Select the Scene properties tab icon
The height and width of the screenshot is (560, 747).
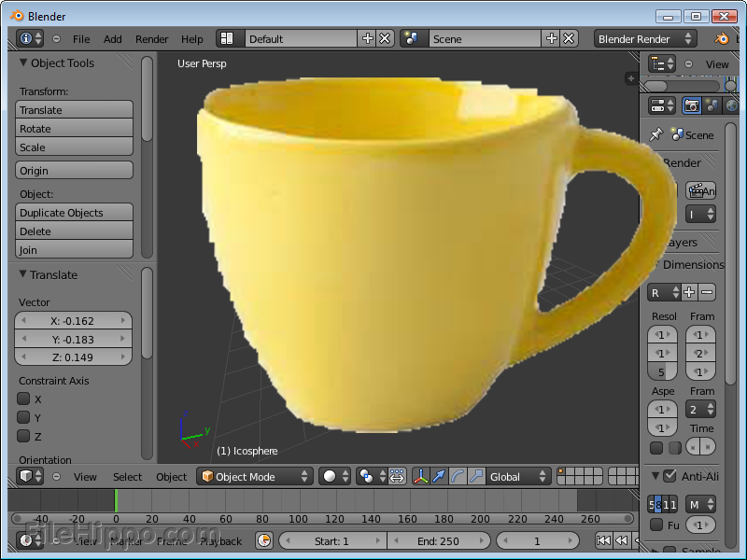coord(712,105)
